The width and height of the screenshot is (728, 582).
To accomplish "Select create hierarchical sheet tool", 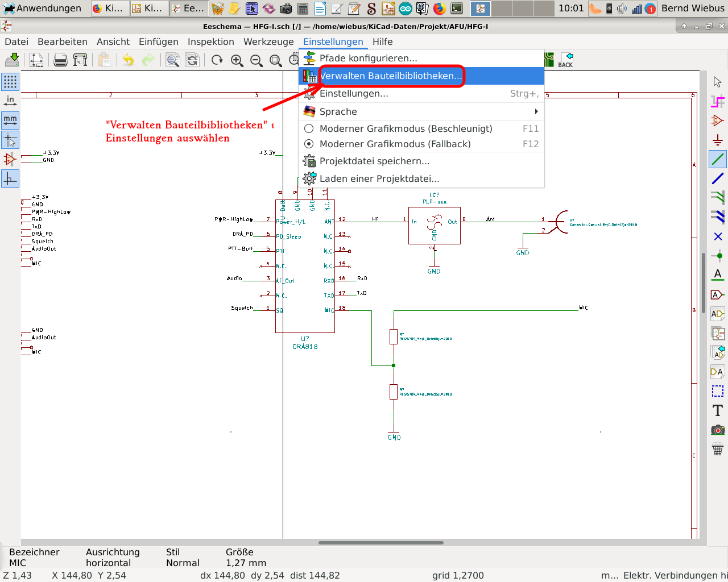I will 718,333.
